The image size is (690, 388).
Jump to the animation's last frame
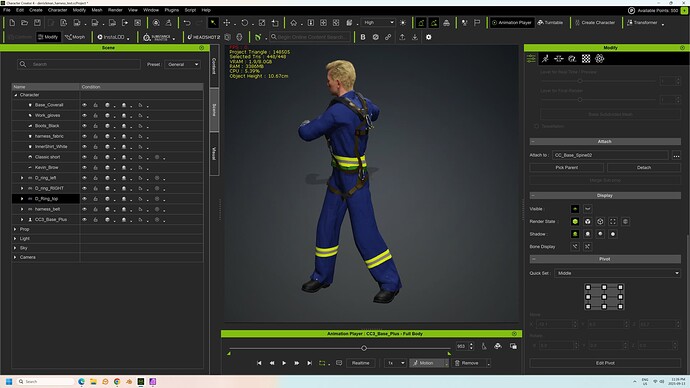309,363
